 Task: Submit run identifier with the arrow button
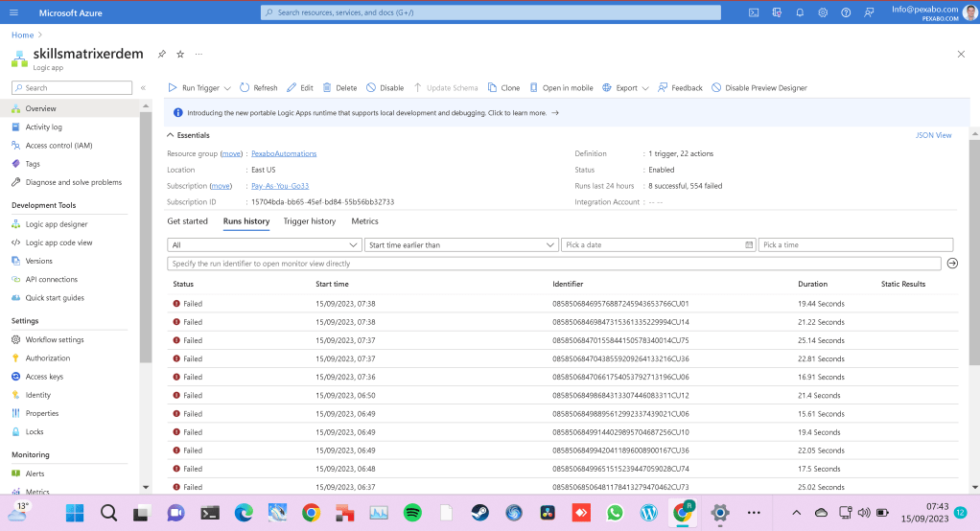pyautogui.click(x=952, y=264)
